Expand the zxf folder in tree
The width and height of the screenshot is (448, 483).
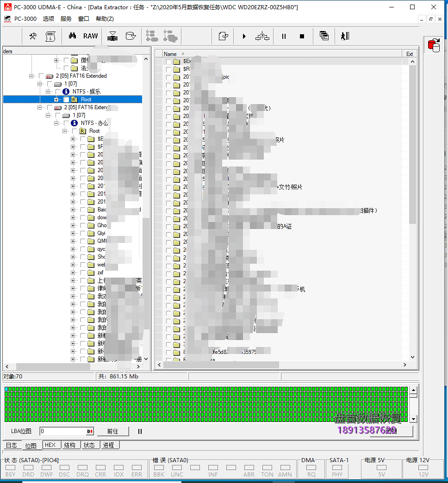[73, 272]
